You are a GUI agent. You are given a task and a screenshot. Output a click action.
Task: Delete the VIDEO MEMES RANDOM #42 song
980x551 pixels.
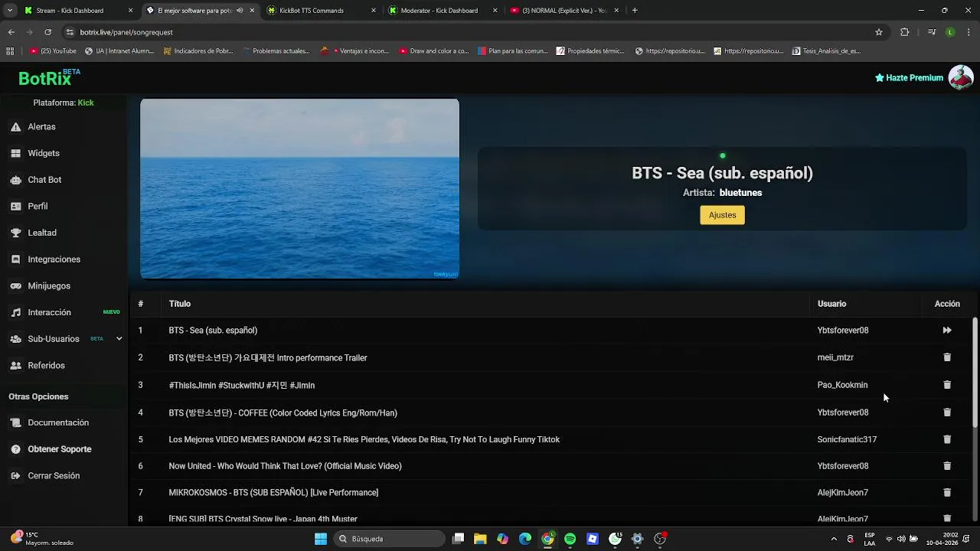(x=947, y=439)
